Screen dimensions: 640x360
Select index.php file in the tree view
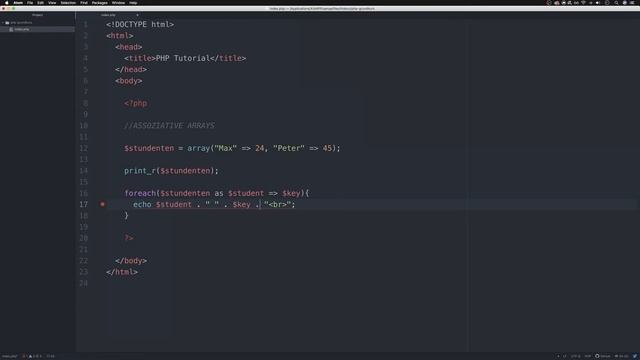coord(22,29)
